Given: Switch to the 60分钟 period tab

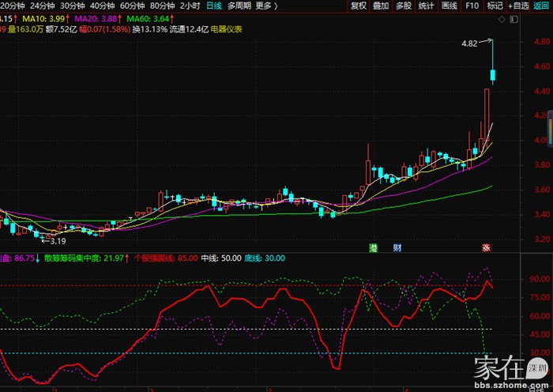Looking at the screenshot, I should click(x=133, y=6).
